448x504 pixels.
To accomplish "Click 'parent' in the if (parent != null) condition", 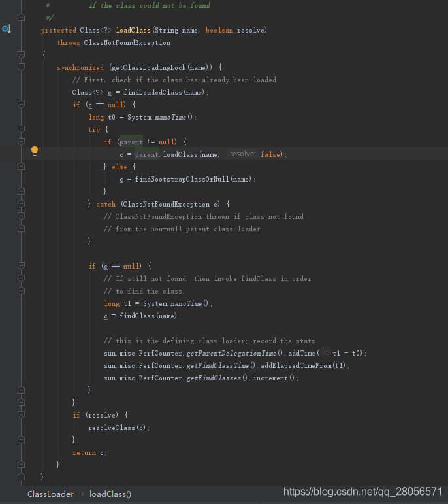I will [x=131, y=142].
